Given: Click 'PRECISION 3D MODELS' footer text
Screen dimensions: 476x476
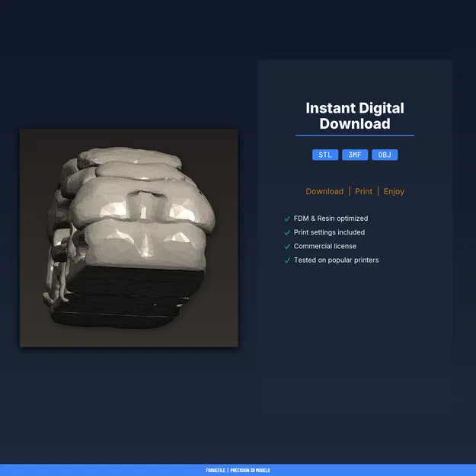Looking at the screenshot, I should tap(250, 470).
